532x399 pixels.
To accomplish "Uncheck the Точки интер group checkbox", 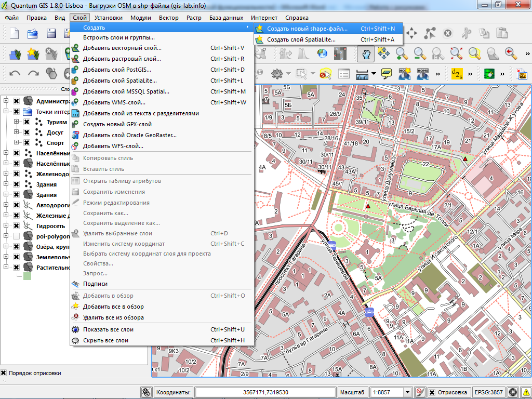I will 16,111.
